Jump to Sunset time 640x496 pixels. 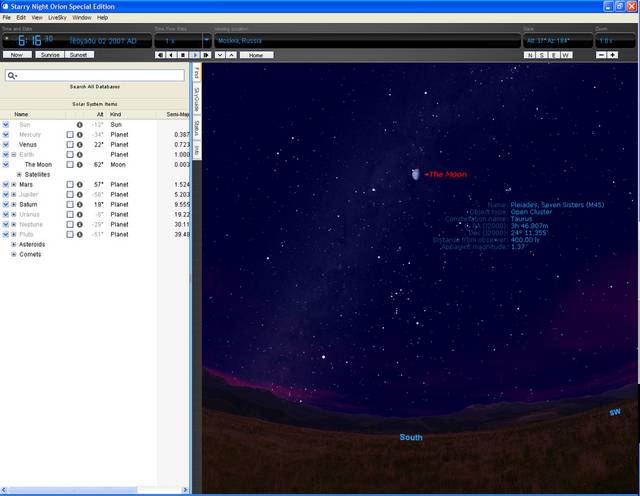(79, 55)
